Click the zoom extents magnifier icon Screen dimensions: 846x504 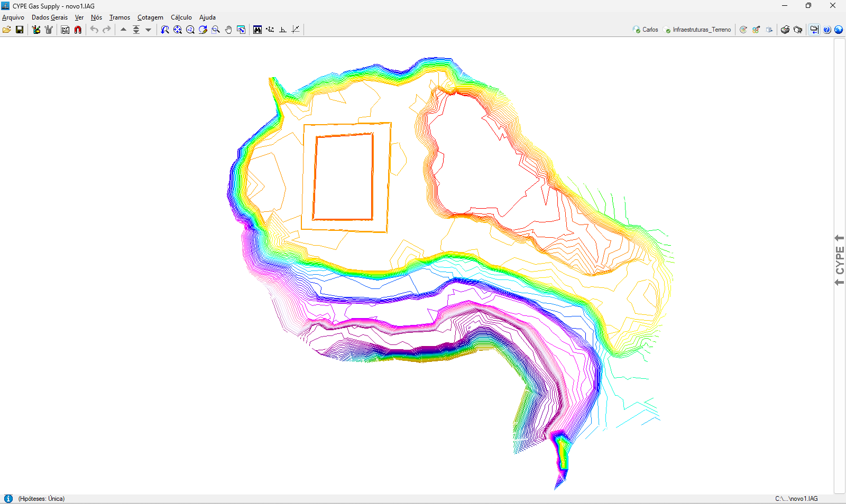click(x=178, y=30)
